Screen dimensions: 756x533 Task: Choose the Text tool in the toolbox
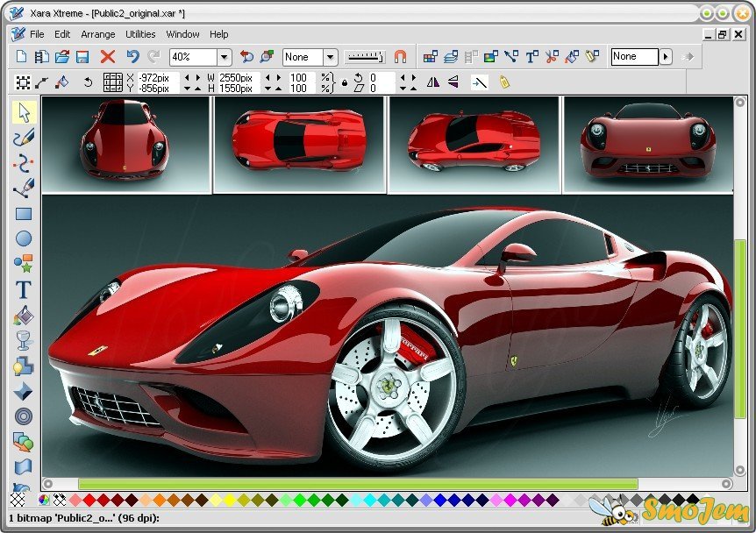(24, 289)
